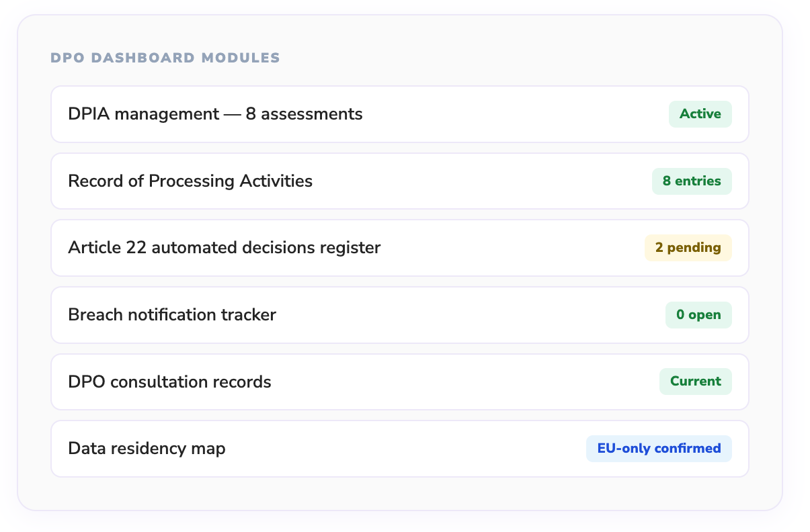Open the Article 22 automated decisions register
Viewport: 810px width, 532px height.
click(223, 247)
